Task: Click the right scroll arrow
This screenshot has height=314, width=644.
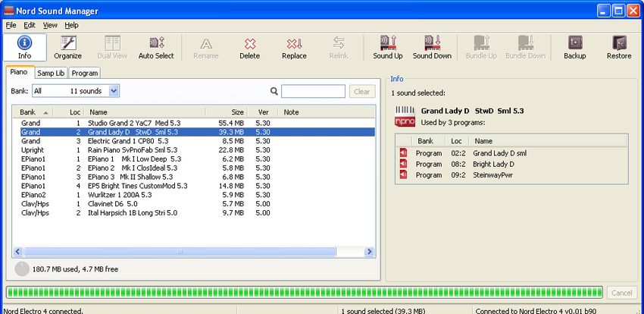Action: coord(369,252)
